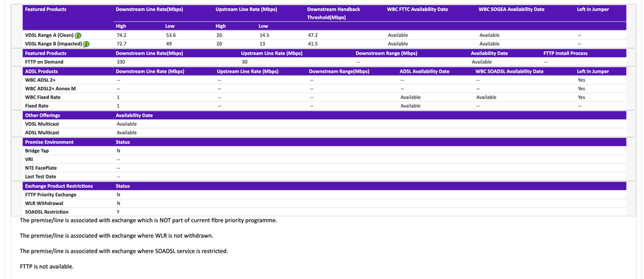Select the VDSL Multicast row label

tap(41, 124)
